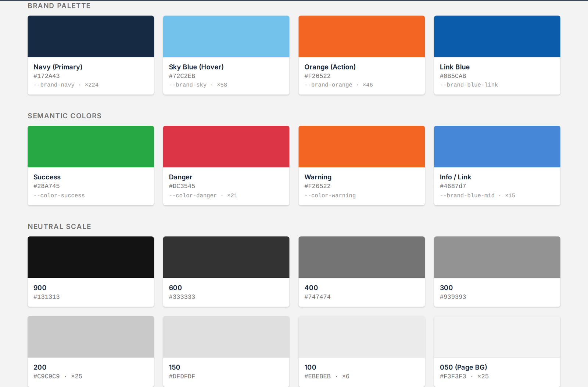The height and width of the screenshot is (387, 588).
Task: Select the hex value #131313
Action: point(47,297)
